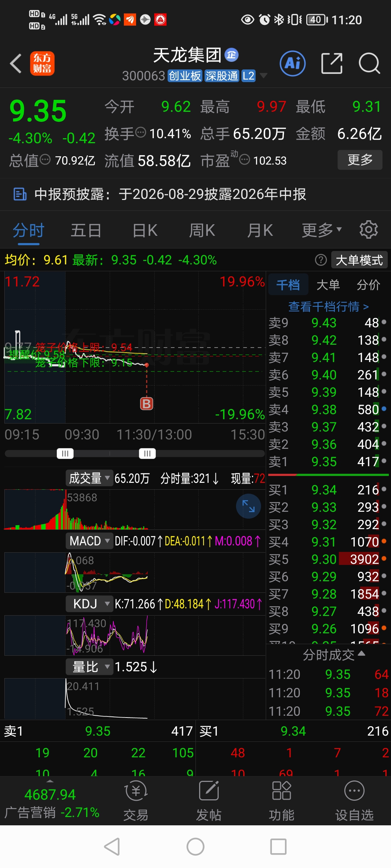Tap the 买5 row volume 3902
The width and height of the screenshot is (391, 868).
[x=364, y=559]
